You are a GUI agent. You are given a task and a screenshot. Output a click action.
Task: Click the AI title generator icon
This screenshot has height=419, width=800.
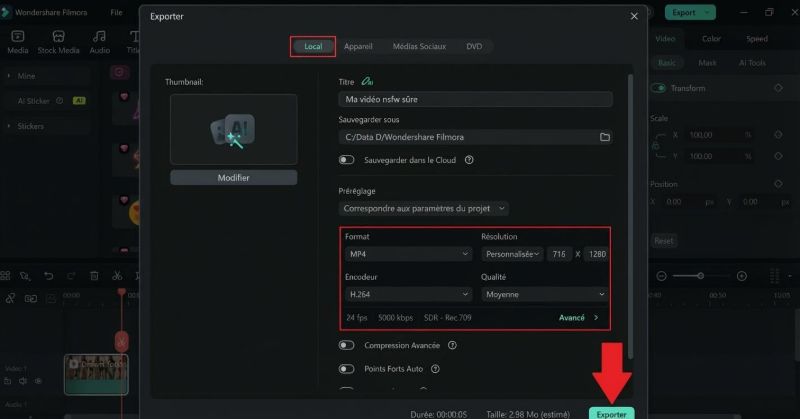(367, 82)
